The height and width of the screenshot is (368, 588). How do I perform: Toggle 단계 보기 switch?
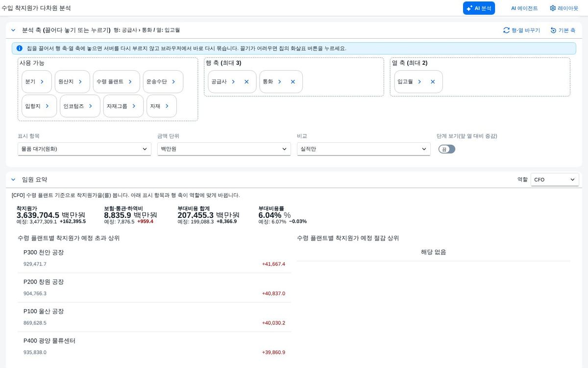[x=447, y=149]
